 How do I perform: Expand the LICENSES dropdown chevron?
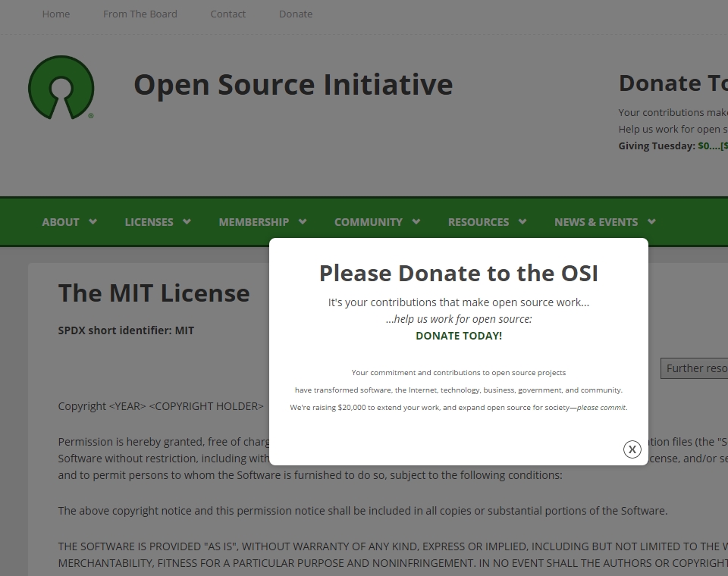click(187, 221)
